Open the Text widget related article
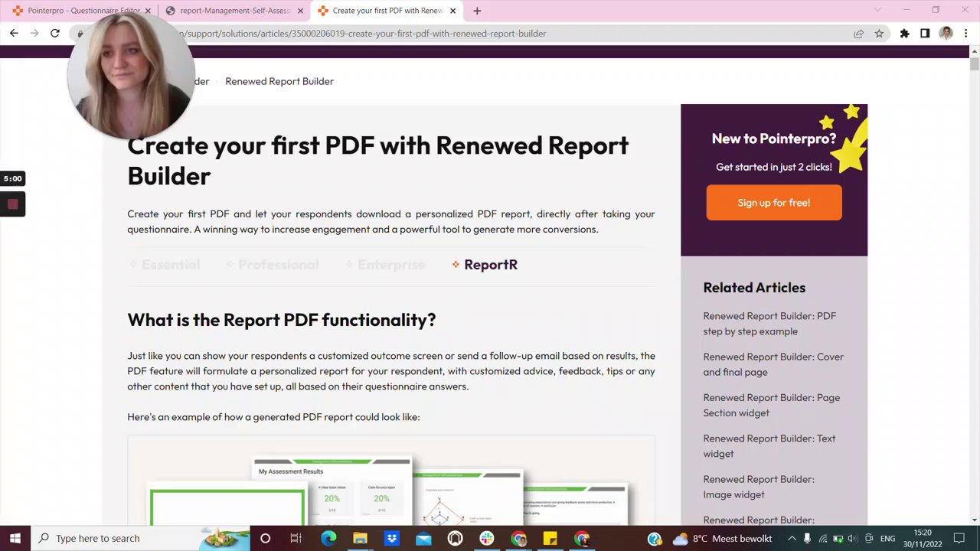Screen dimensions: 980x551 click(x=769, y=446)
